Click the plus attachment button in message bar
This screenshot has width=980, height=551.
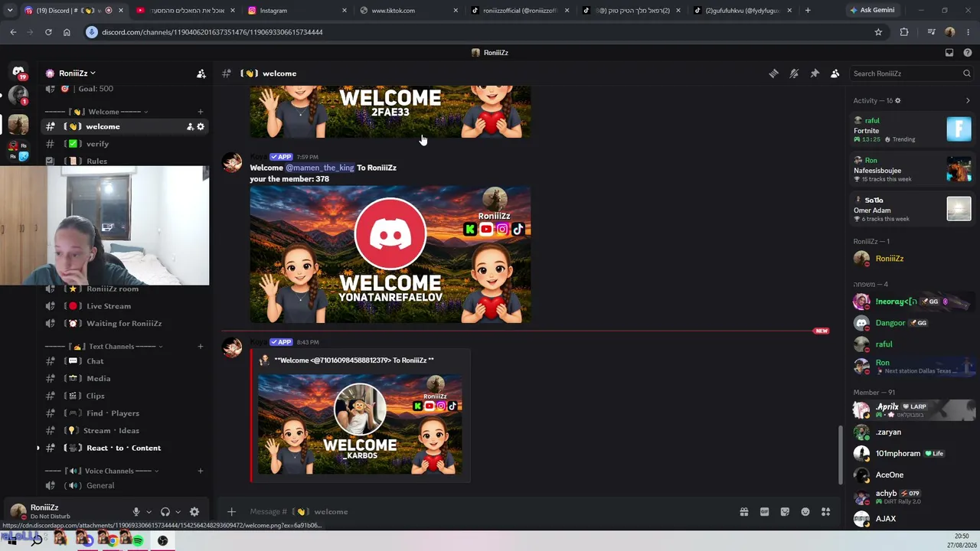[x=231, y=512]
